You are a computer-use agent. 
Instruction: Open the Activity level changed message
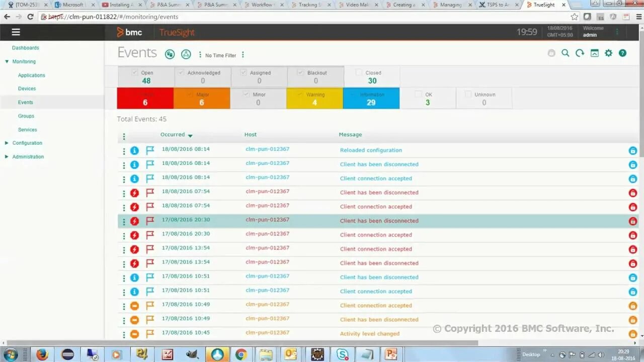(x=370, y=334)
